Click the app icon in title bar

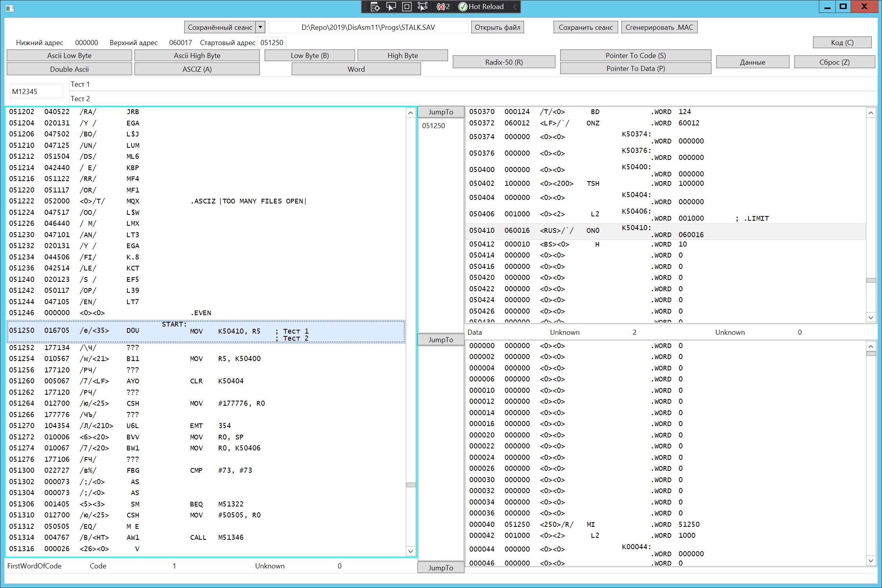coord(10,8)
